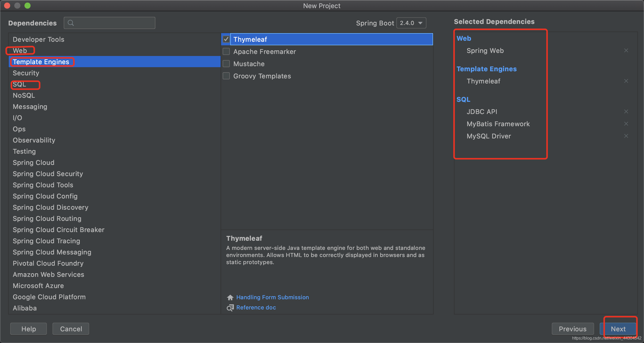Select JDBC API in Selected Dependencies
The height and width of the screenshot is (343, 644).
coord(482,111)
